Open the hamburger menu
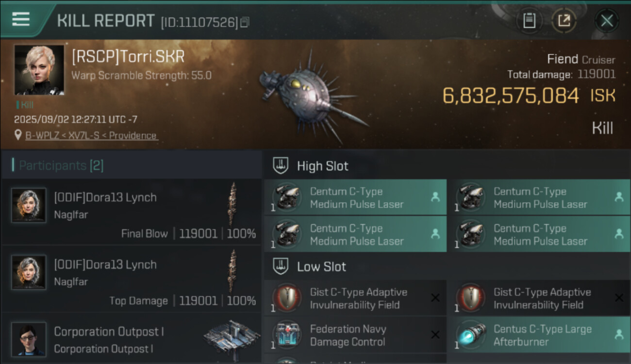The width and height of the screenshot is (631, 364). [x=21, y=19]
